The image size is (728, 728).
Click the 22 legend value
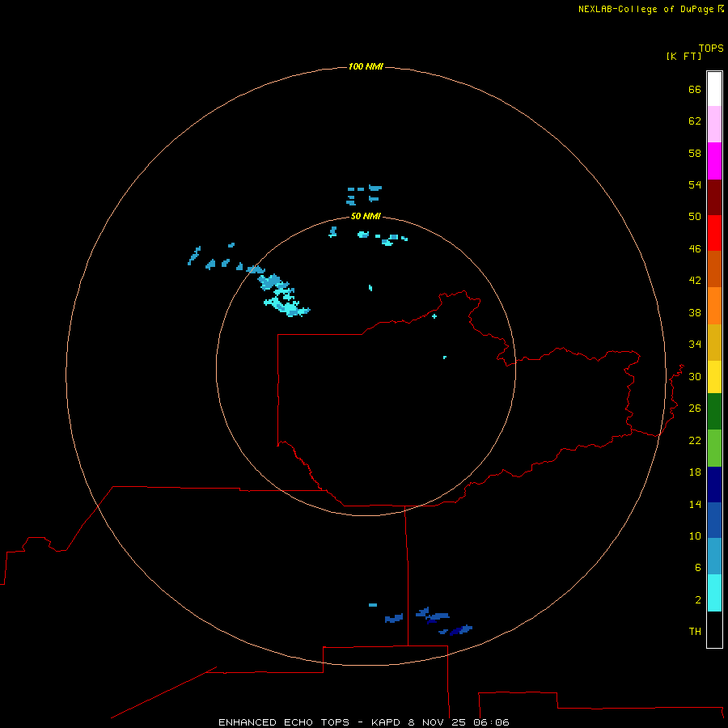coord(695,441)
